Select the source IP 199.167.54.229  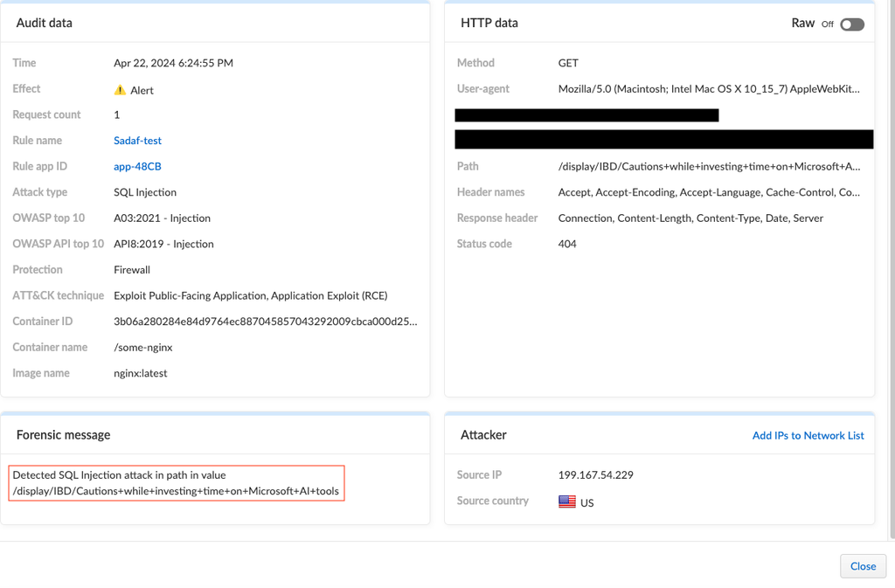(x=595, y=475)
